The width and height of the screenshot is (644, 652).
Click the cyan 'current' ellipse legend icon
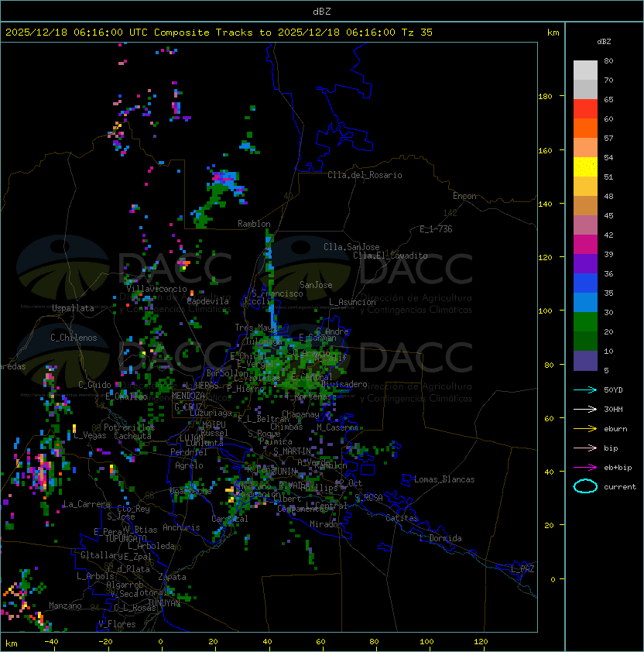(x=585, y=486)
